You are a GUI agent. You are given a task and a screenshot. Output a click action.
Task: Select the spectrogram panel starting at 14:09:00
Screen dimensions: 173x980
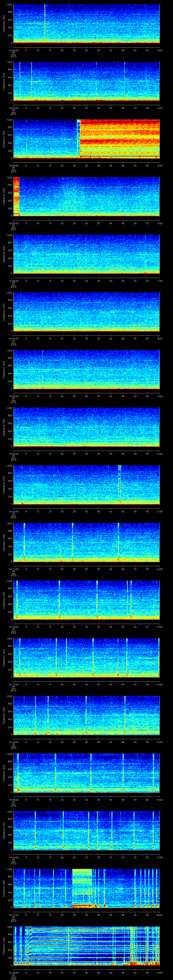pyautogui.click(x=86, y=427)
